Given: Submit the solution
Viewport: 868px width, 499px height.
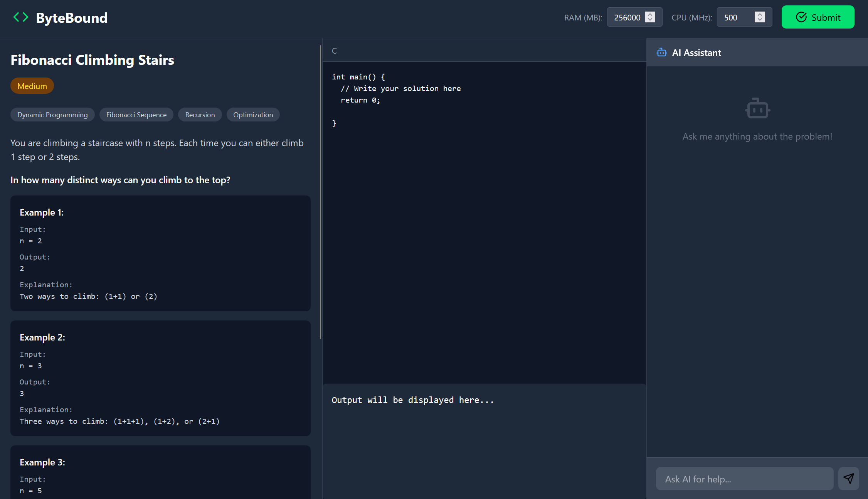Looking at the screenshot, I should 818,17.
